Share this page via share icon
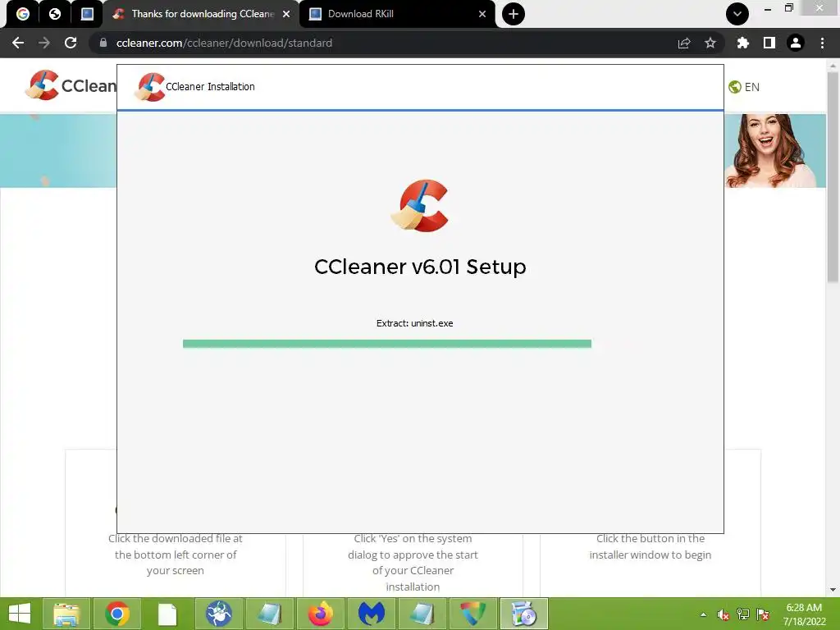The image size is (840, 630). pyautogui.click(x=684, y=43)
